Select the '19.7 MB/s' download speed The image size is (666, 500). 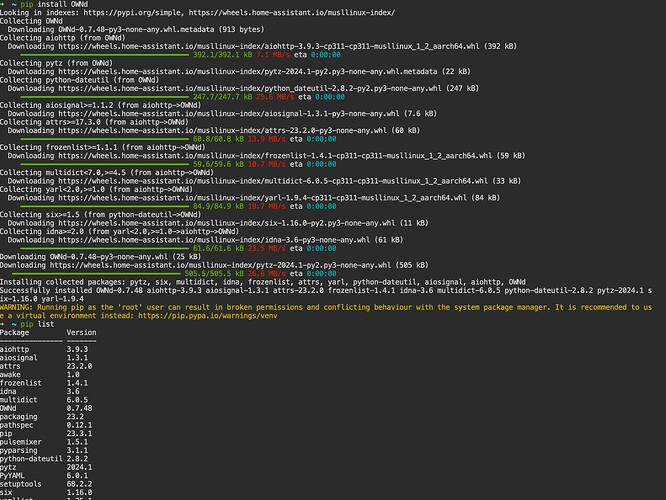267,206
